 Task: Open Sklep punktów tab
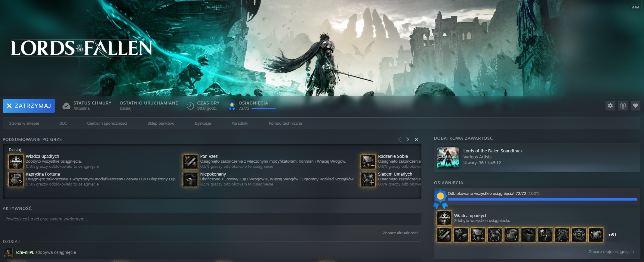pyautogui.click(x=161, y=123)
